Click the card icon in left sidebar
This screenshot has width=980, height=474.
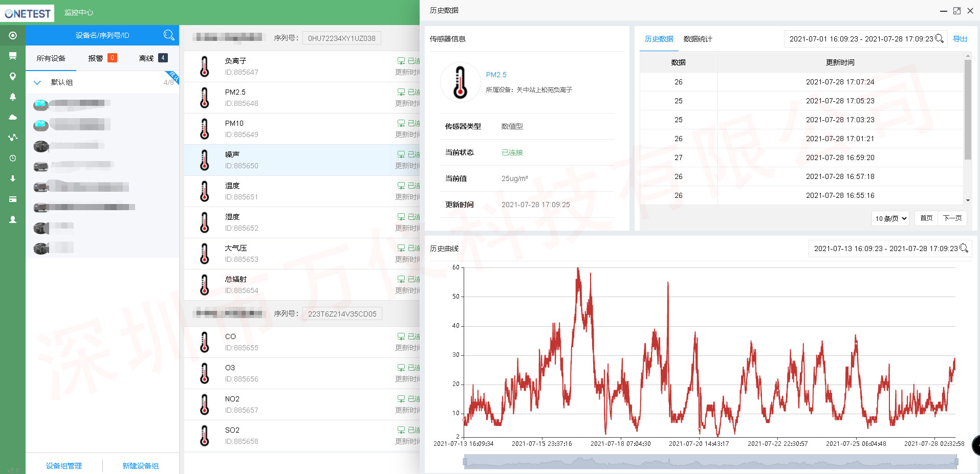point(13,199)
